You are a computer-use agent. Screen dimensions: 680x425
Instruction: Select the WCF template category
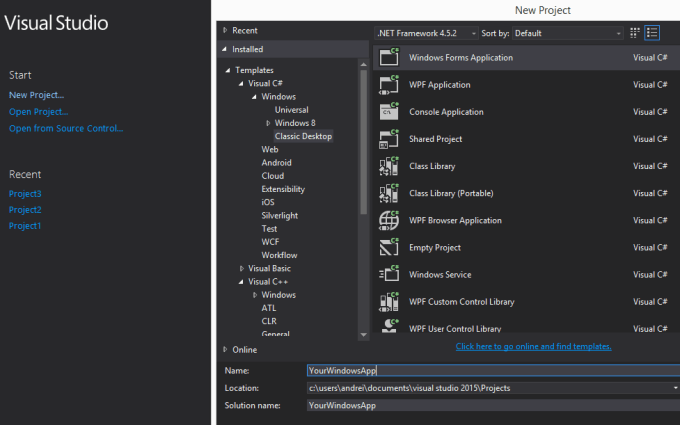(x=270, y=242)
